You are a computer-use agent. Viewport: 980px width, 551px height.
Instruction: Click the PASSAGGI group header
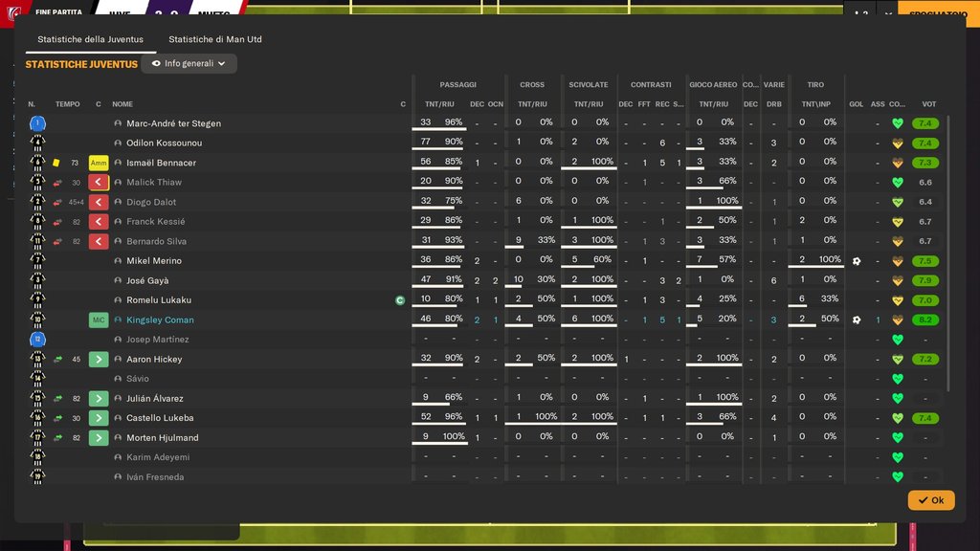click(x=458, y=85)
